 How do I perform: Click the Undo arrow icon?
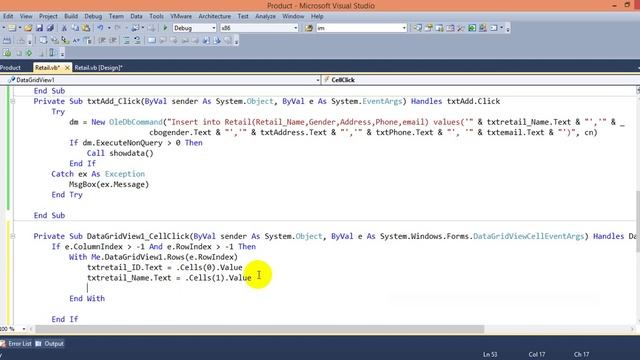click(100, 28)
